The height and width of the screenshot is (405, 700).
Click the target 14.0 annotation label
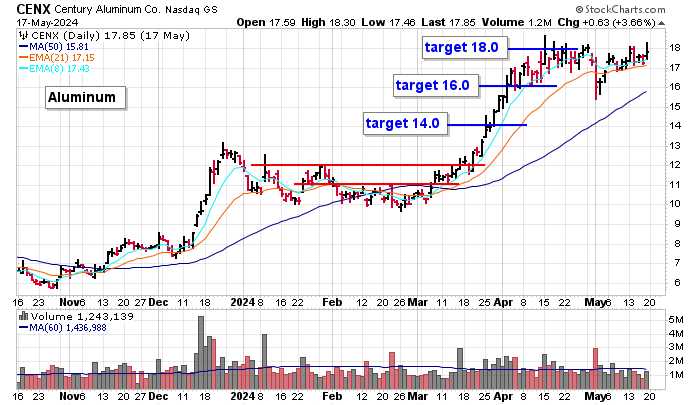pyautogui.click(x=406, y=123)
